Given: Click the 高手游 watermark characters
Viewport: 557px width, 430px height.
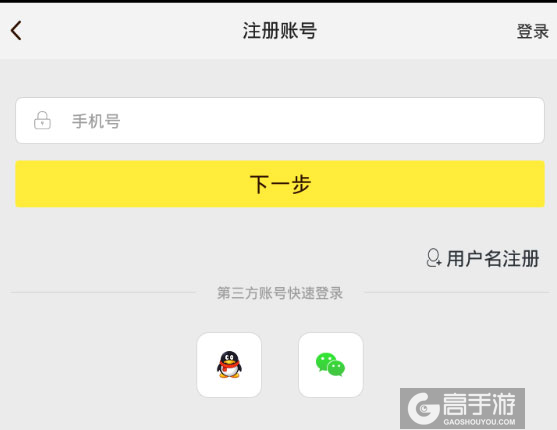Looking at the screenshot, I should click(x=479, y=404).
